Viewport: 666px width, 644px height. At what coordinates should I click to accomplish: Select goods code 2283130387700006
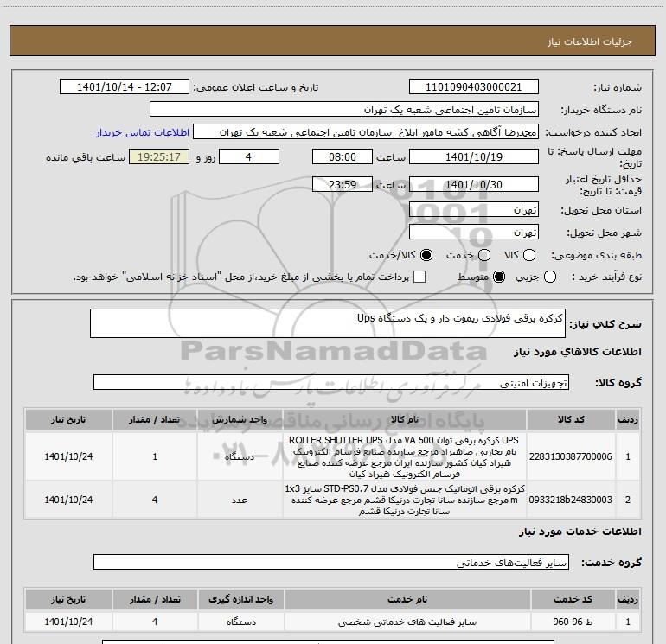tap(571, 456)
